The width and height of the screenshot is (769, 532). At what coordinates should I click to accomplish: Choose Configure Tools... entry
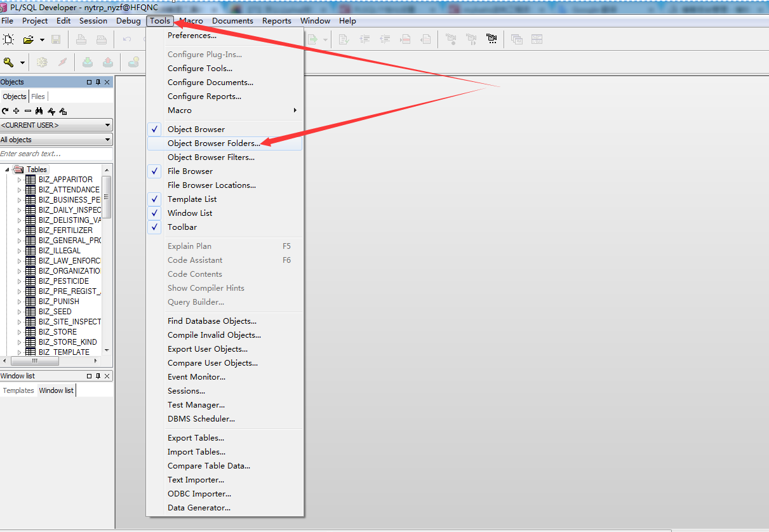point(225,68)
